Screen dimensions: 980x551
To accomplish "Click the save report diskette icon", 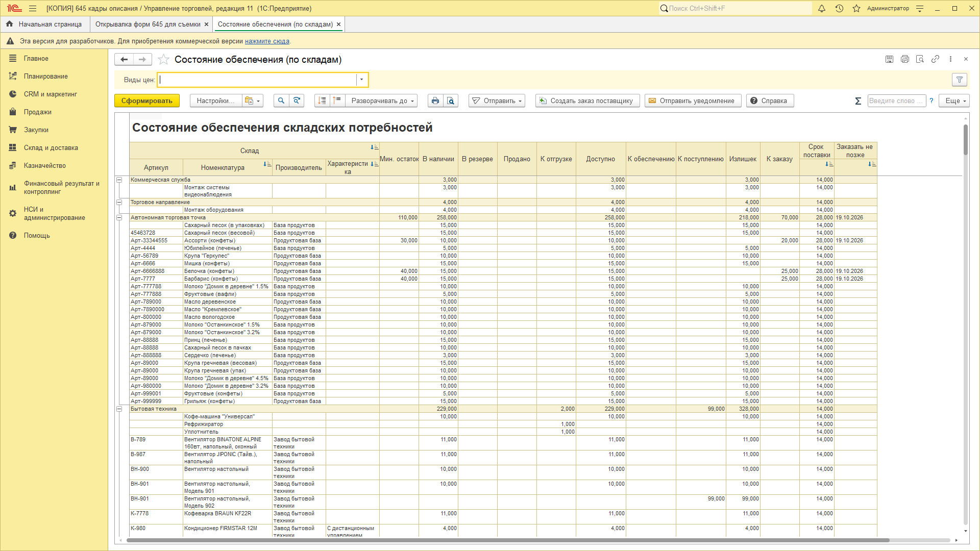I will click(x=889, y=59).
